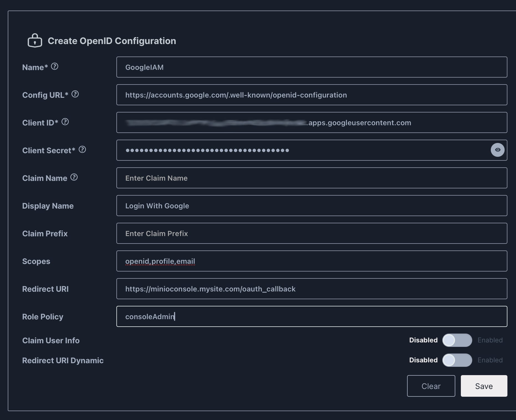
Task: Enable the Redirect URI Dynamic toggle
Action: pyautogui.click(x=457, y=360)
